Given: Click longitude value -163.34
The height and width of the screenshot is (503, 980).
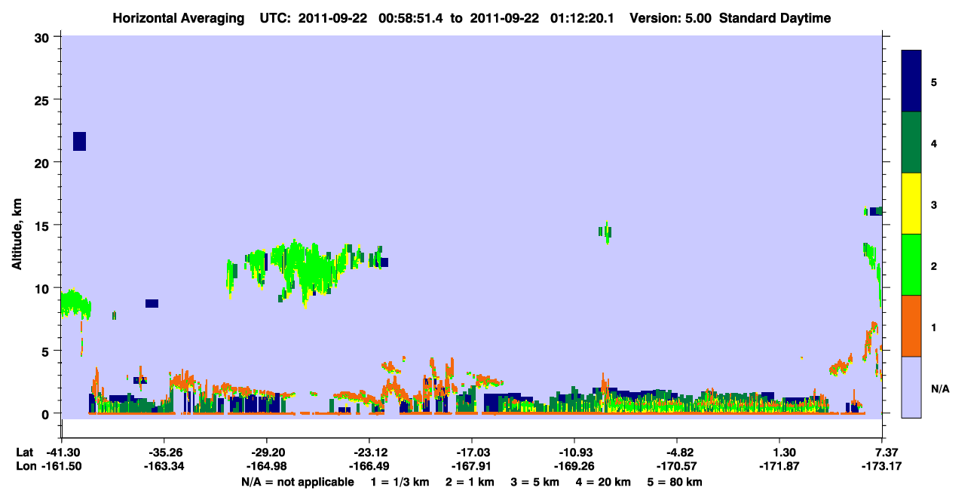Looking at the screenshot, I should (x=164, y=466).
